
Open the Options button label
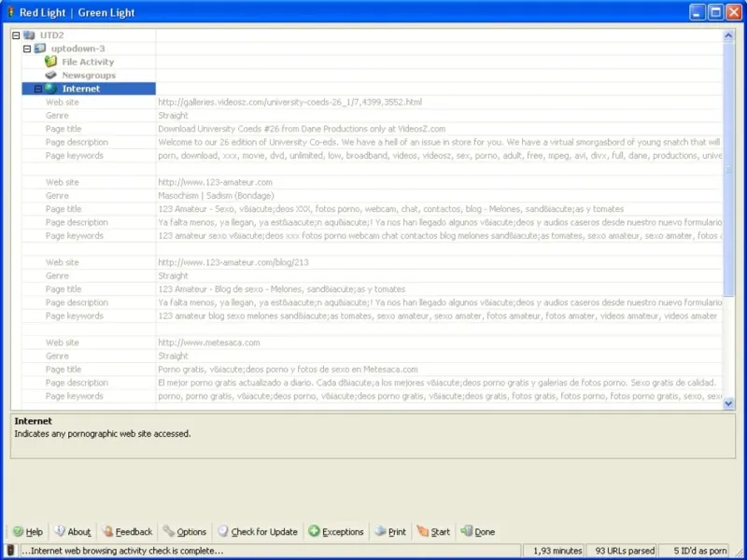click(191, 532)
